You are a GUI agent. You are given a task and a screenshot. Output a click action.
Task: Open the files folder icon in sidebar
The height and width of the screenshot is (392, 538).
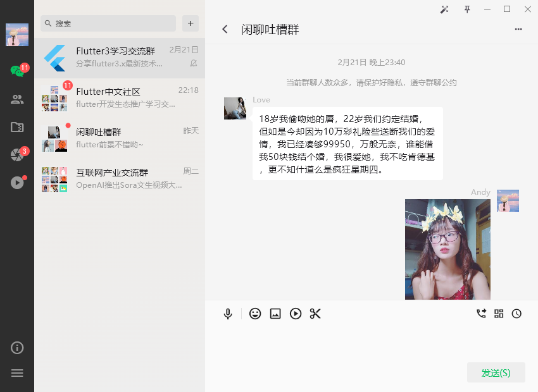[x=17, y=127]
